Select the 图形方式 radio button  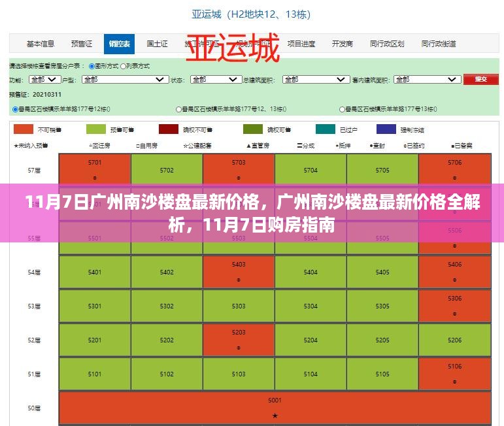coord(92,66)
